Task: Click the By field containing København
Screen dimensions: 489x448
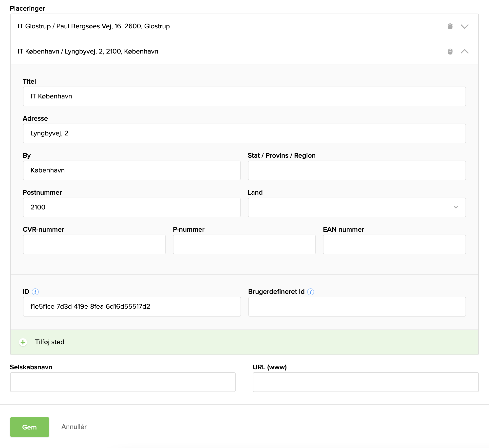Action: (132, 170)
